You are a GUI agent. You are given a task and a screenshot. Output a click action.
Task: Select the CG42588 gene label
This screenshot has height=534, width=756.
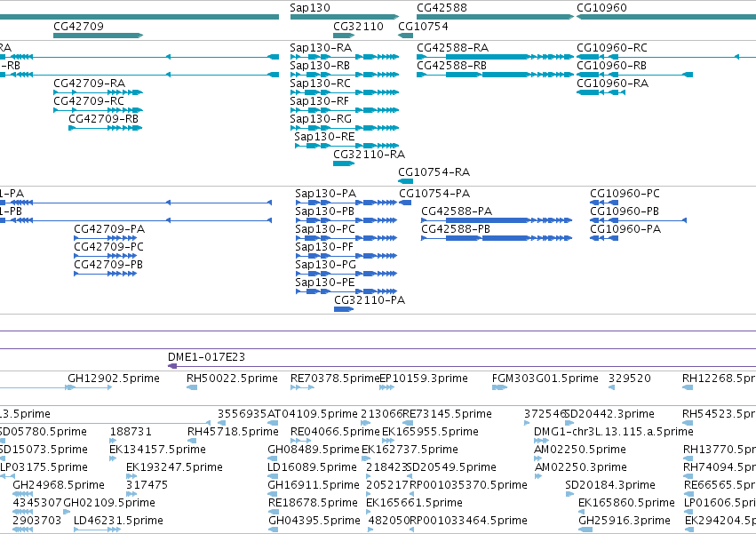point(442,8)
